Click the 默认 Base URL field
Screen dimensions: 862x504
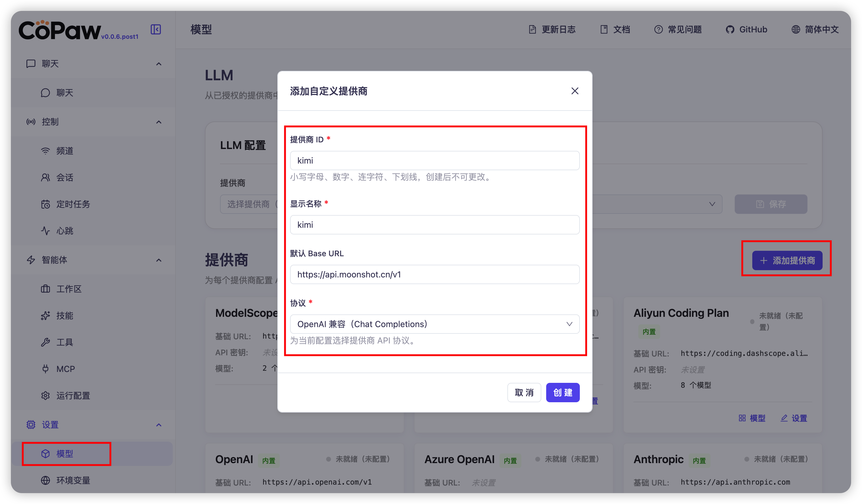point(434,274)
